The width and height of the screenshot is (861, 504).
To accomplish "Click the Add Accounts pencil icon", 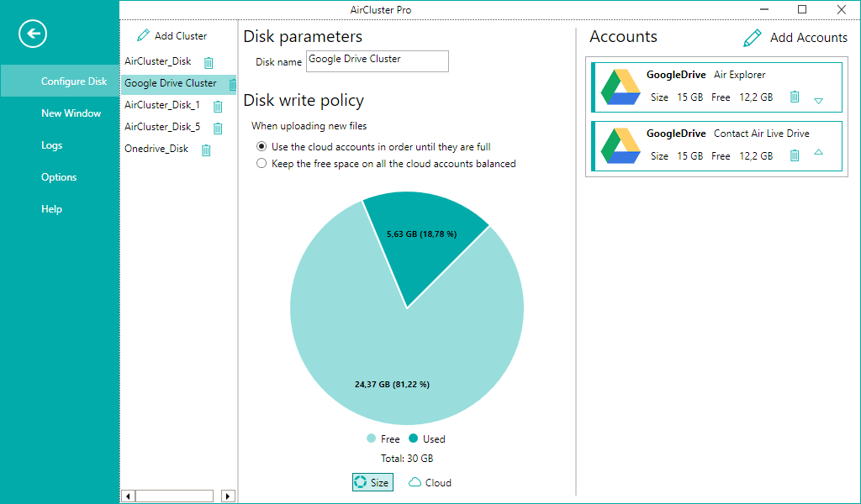I will pos(753,38).
